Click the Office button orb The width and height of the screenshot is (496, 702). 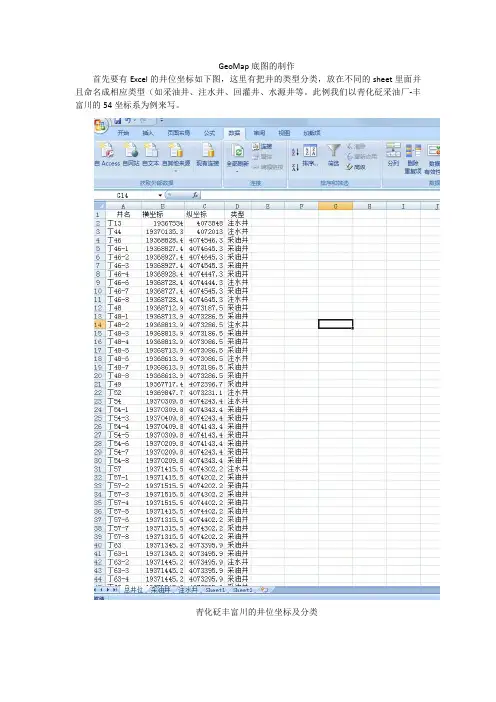point(101,125)
